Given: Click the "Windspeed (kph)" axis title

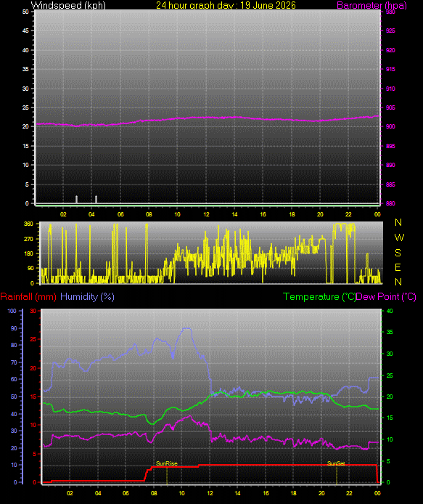Looking at the screenshot, I should coord(68,5).
